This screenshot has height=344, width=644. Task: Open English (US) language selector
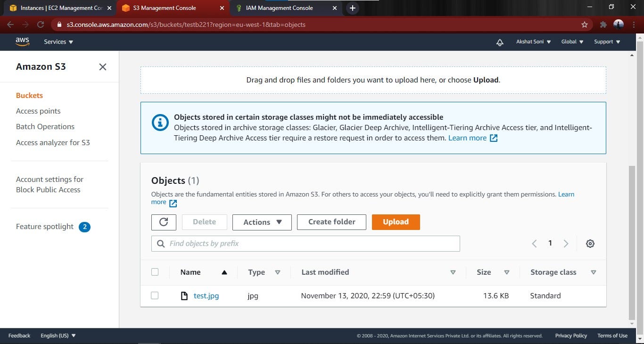[58, 336]
